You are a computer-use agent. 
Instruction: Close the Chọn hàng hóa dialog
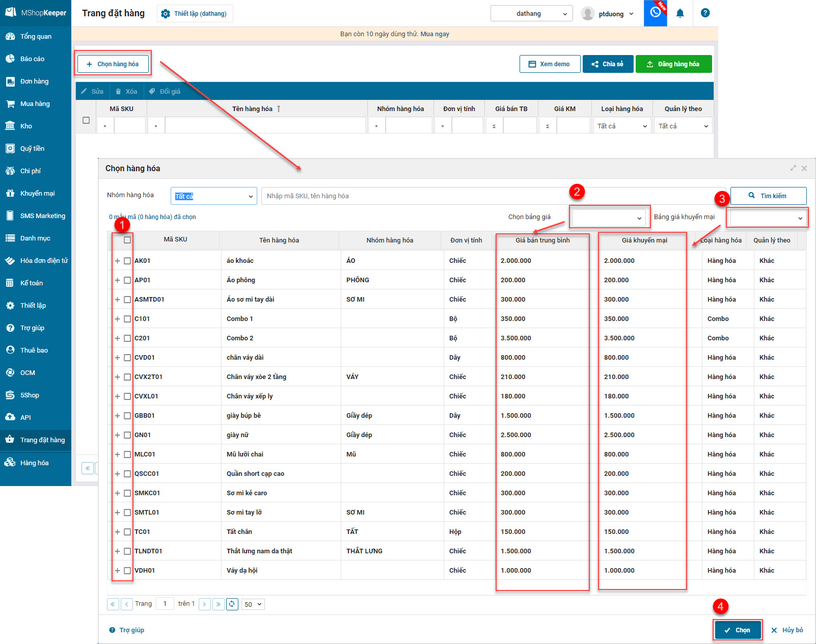804,168
